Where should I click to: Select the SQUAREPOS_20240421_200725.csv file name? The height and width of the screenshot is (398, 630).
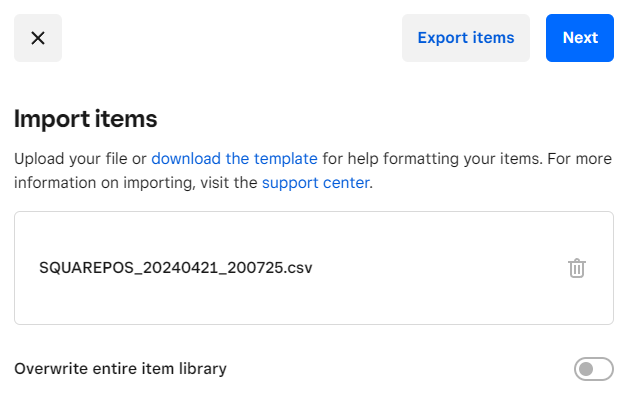tap(176, 268)
